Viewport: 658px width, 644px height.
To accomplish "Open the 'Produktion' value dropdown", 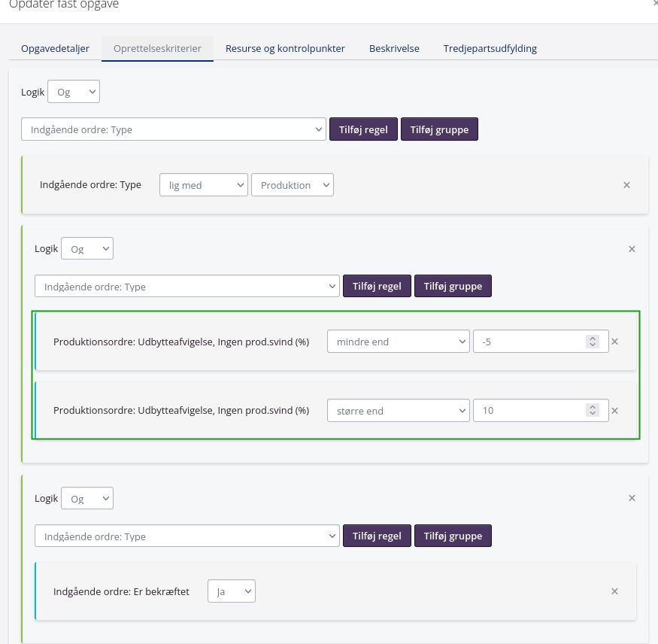I will [x=292, y=185].
